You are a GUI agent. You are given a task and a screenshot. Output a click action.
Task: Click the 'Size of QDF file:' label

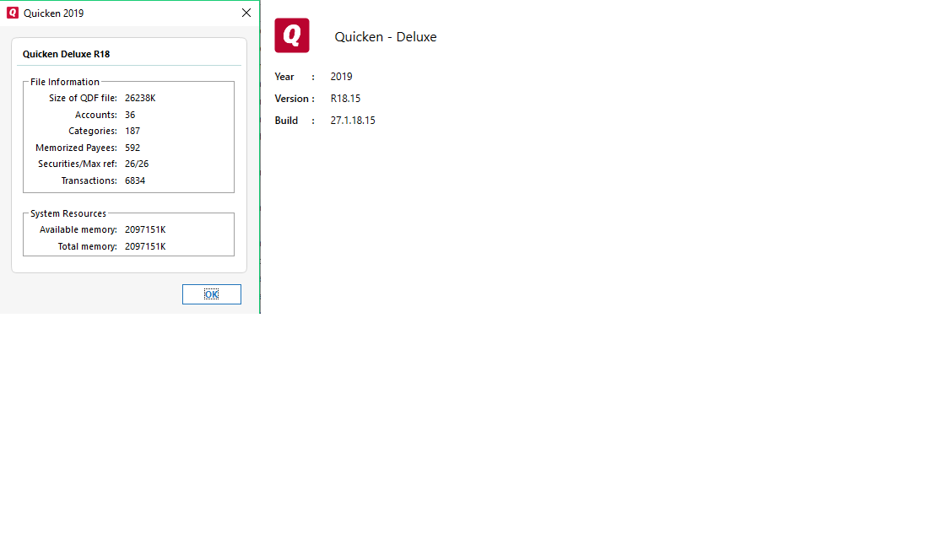coord(83,98)
